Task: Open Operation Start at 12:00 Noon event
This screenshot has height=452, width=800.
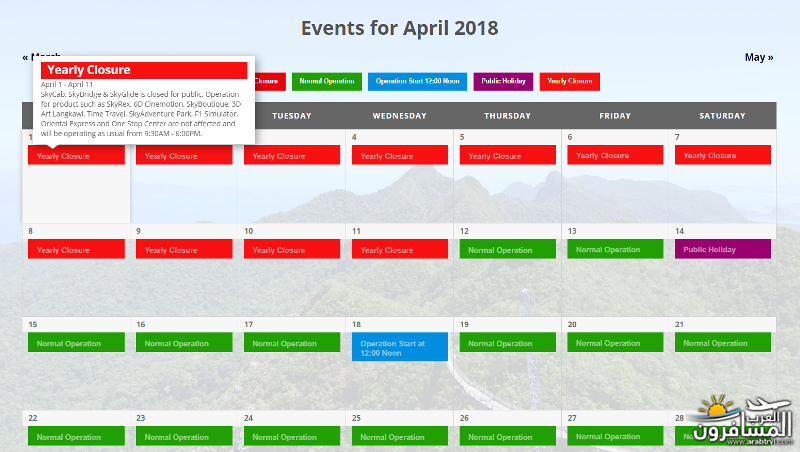Action: tap(399, 347)
